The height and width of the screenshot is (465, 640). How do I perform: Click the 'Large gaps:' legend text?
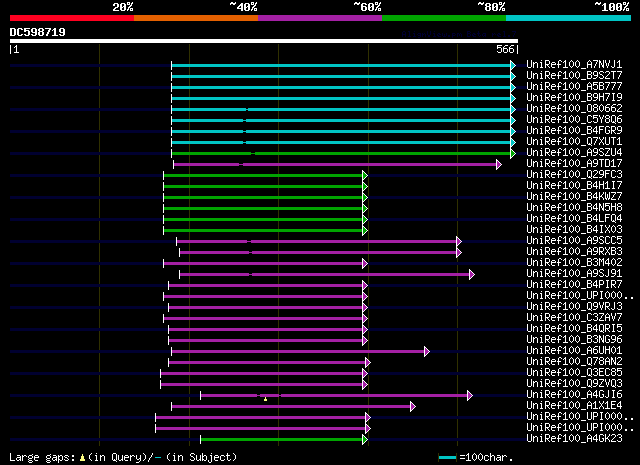pyautogui.click(x=42, y=458)
